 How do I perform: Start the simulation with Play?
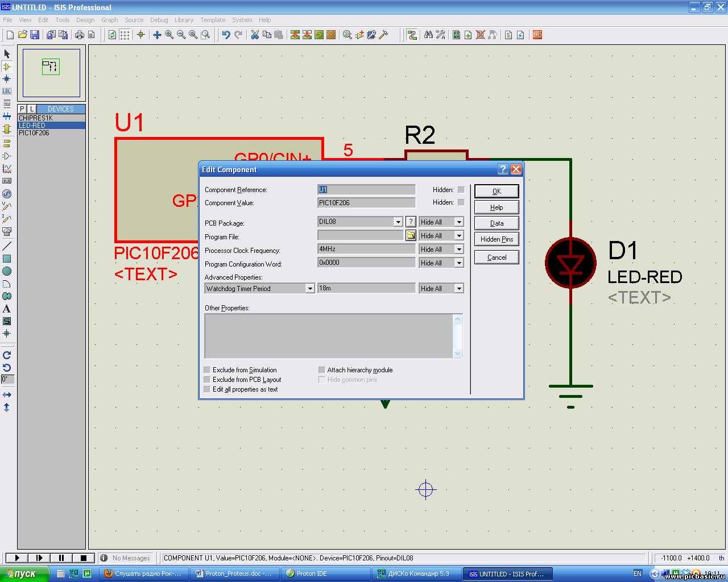pyautogui.click(x=16, y=558)
